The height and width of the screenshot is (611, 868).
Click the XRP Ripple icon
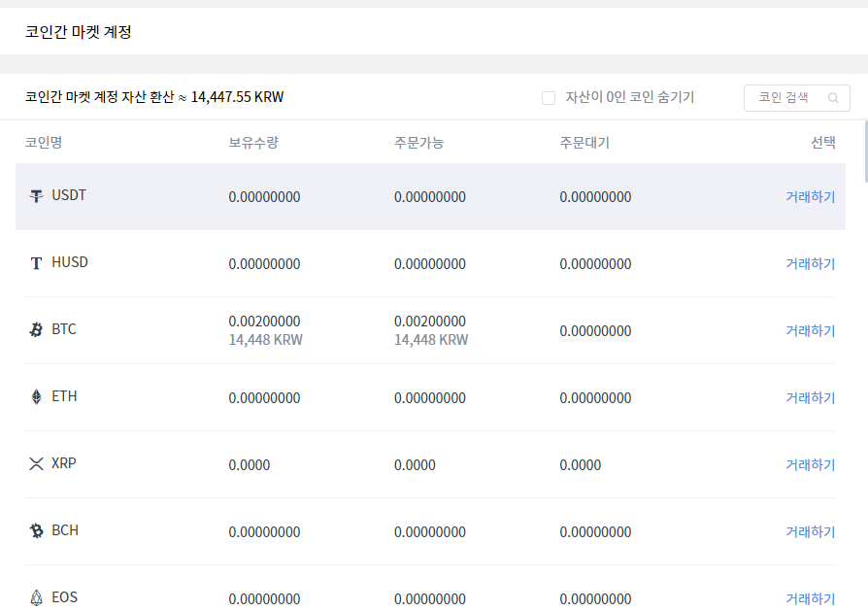(36, 463)
